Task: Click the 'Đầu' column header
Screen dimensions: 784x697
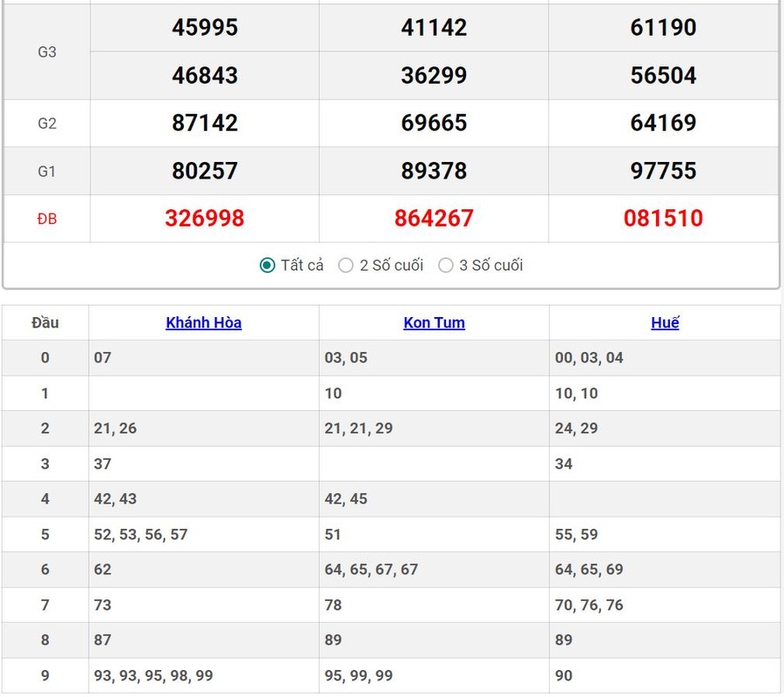Action: pos(45,322)
